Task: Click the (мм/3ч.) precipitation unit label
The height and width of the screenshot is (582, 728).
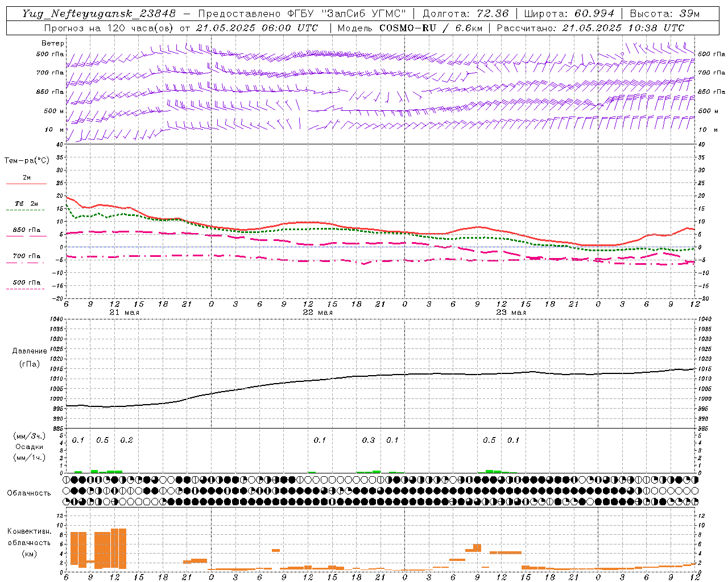Action: (29, 436)
